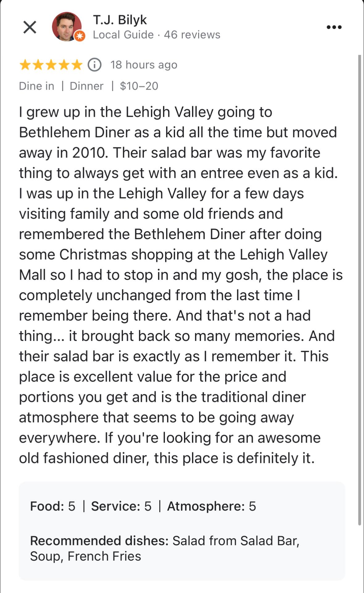Click the Local Guide · 46 reviews text
The width and height of the screenshot is (364, 593).
157,35
